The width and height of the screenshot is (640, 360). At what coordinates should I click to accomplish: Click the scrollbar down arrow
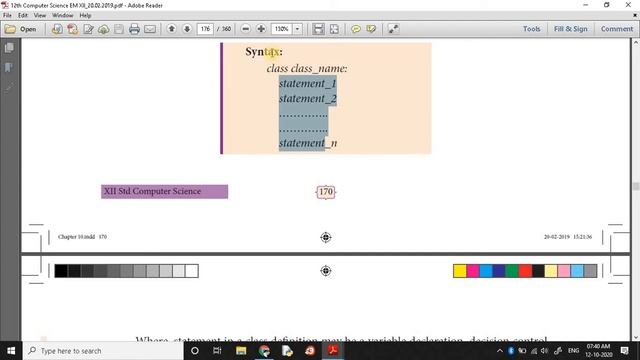(x=636, y=338)
